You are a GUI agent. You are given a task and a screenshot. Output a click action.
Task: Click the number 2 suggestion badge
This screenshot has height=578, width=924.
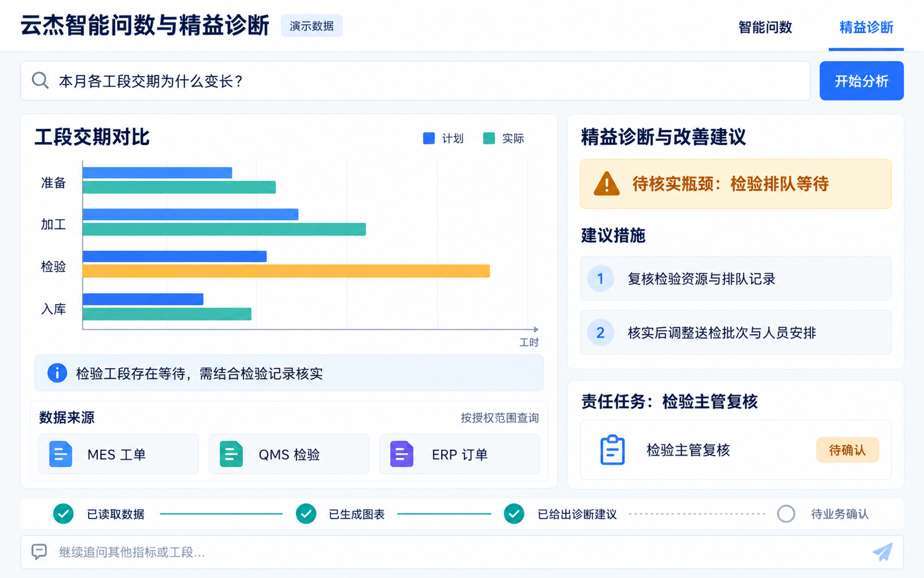(600, 333)
